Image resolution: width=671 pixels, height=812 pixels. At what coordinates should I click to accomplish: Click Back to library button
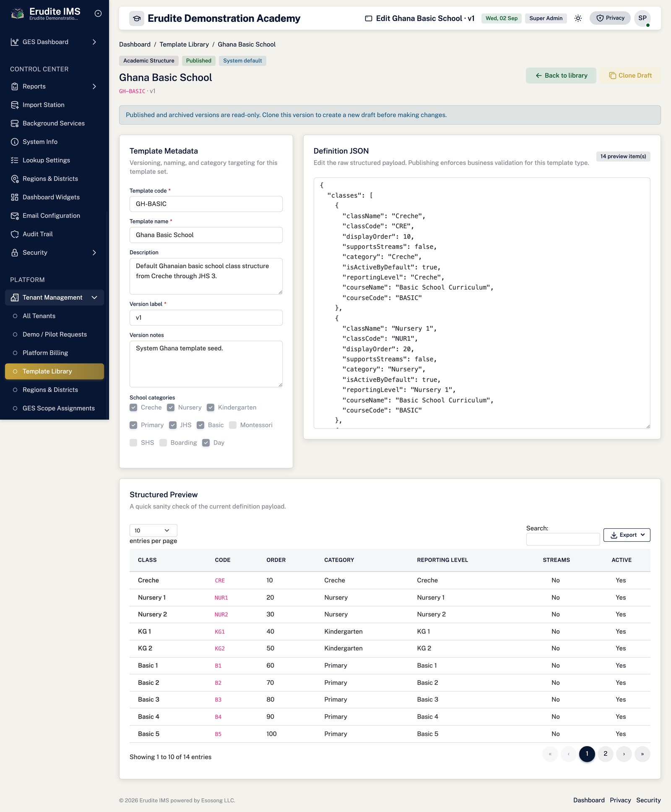click(x=561, y=76)
